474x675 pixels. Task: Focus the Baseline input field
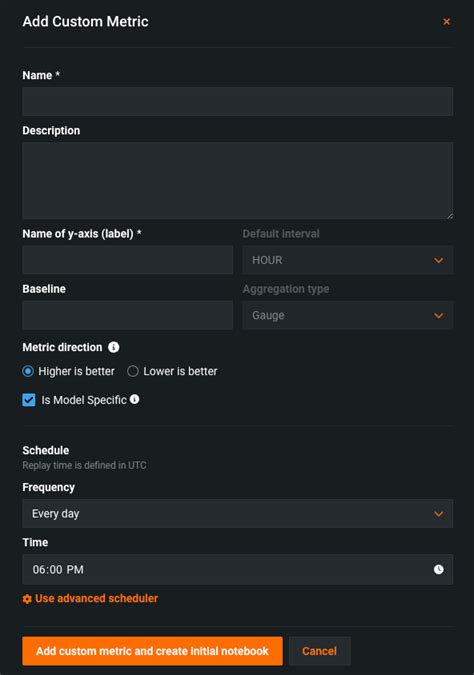pos(128,315)
